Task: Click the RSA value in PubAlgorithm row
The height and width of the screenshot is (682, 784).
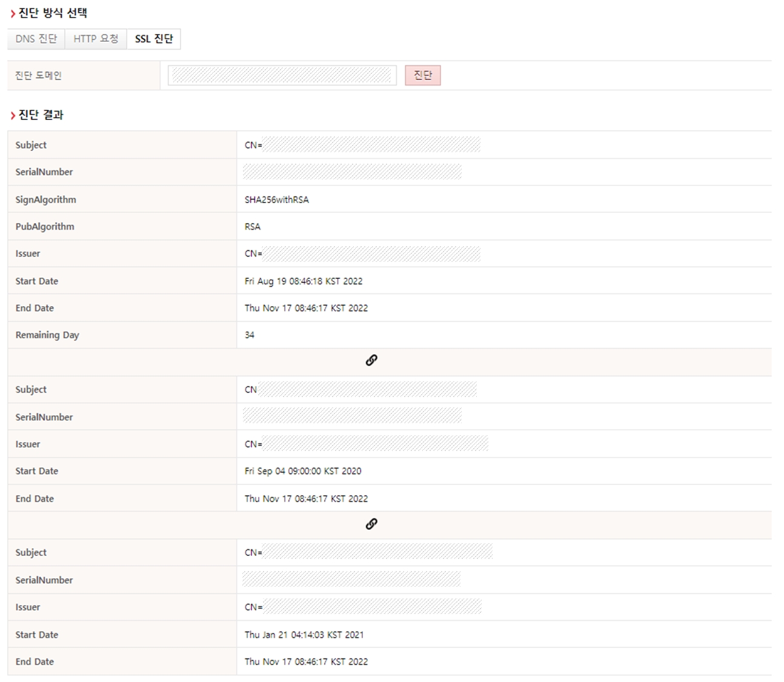Action: pyautogui.click(x=253, y=227)
